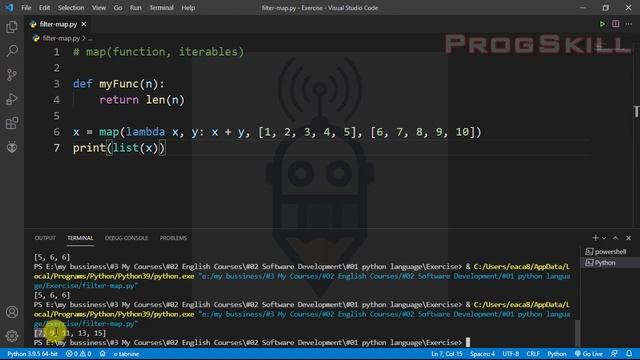Change language mode Python in status bar
The image size is (640, 360).
[x=557, y=354]
